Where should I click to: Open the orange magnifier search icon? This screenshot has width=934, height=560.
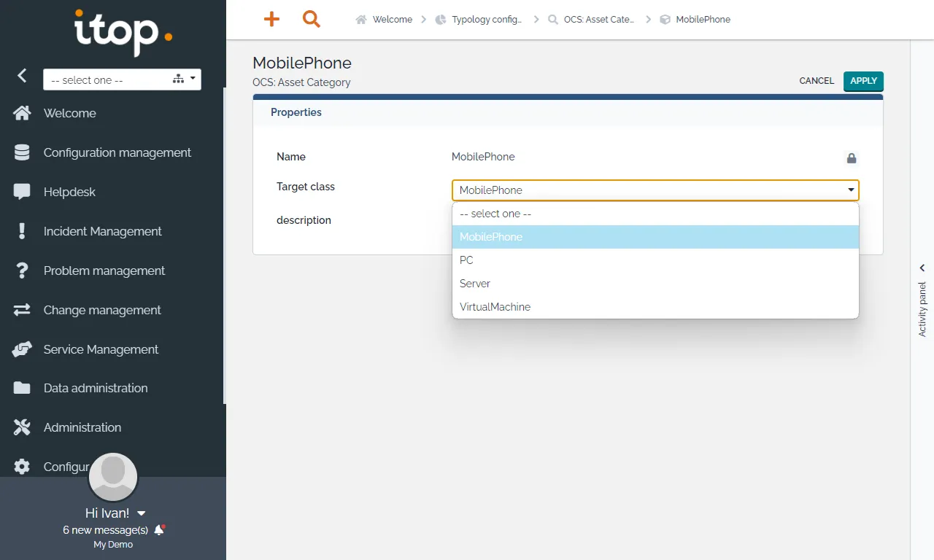click(312, 20)
